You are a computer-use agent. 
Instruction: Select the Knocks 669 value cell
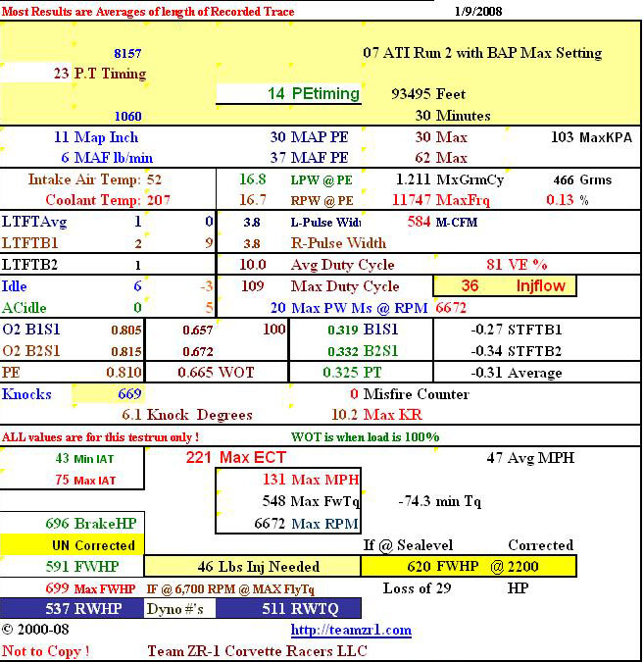point(108,394)
